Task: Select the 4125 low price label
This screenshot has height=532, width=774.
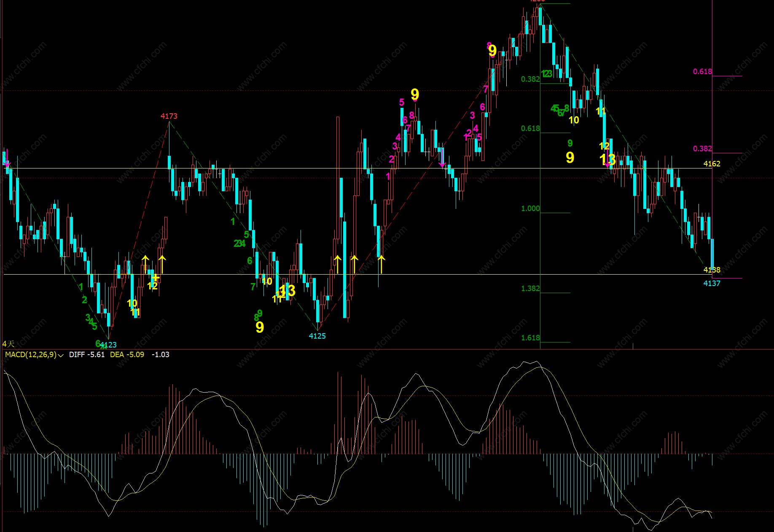Action: coord(317,336)
